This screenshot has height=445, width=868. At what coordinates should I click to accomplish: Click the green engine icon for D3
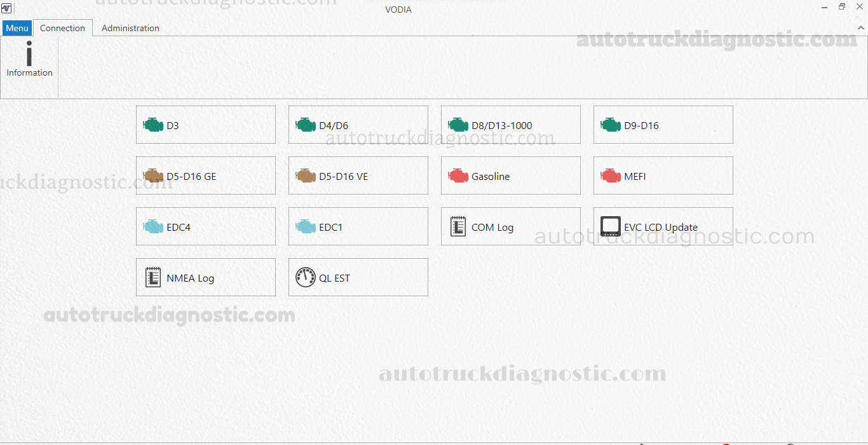tap(153, 125)
